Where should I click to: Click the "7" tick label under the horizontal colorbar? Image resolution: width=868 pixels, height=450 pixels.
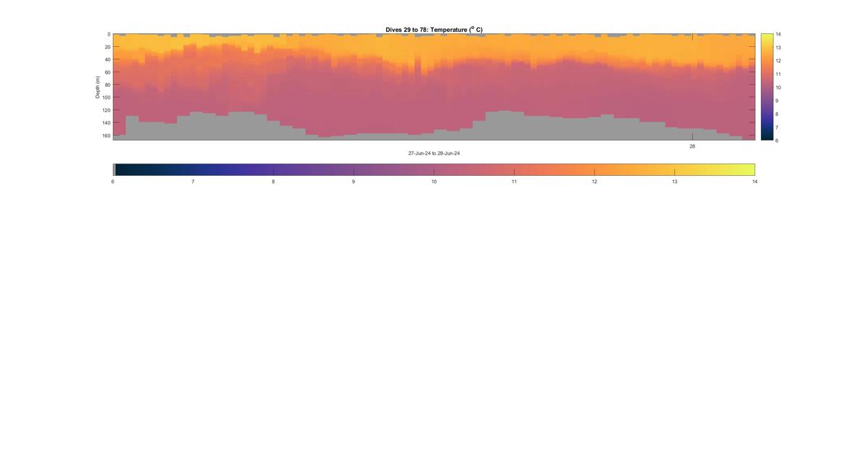click(x=193, y=182)
